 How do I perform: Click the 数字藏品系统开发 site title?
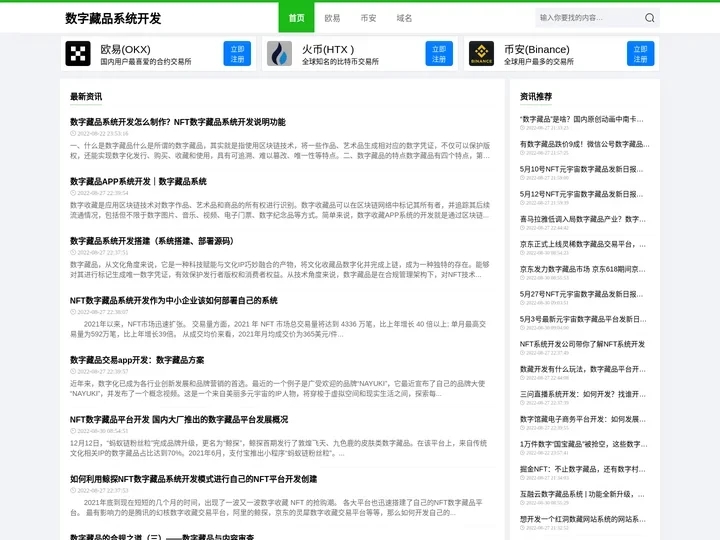pyautogui.click(x=113, y=18)
